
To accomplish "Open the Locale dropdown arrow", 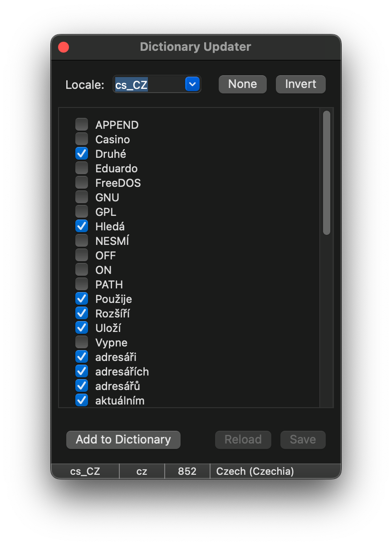I will pyautogui.click(x=192, y=84).
